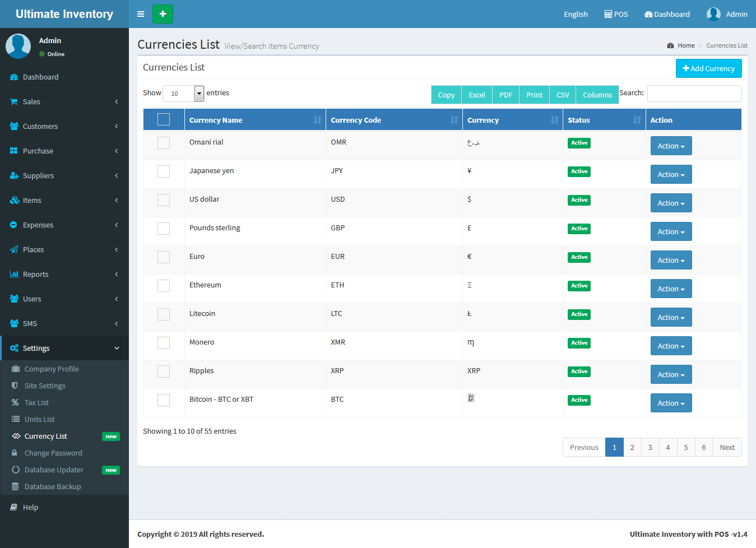Sort by Currency Code column arrows

(x=454, y=120)
